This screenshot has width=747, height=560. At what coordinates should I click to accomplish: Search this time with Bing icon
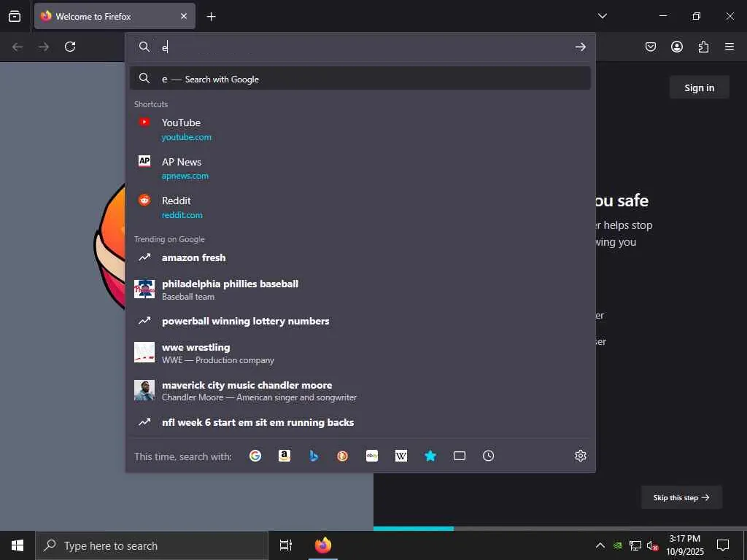point(314,456)
